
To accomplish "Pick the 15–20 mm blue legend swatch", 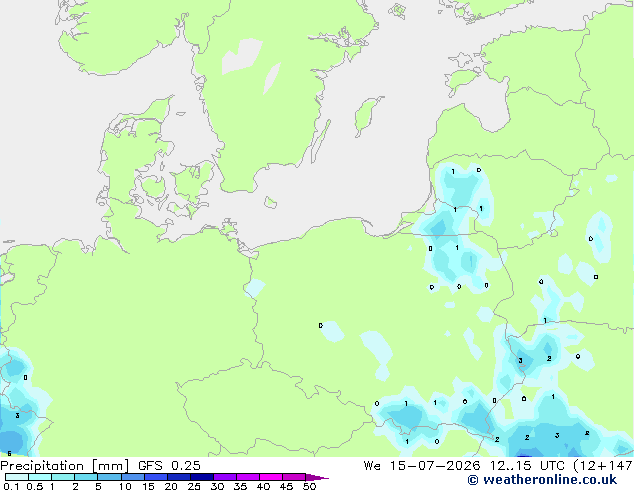I will [156, 477].
